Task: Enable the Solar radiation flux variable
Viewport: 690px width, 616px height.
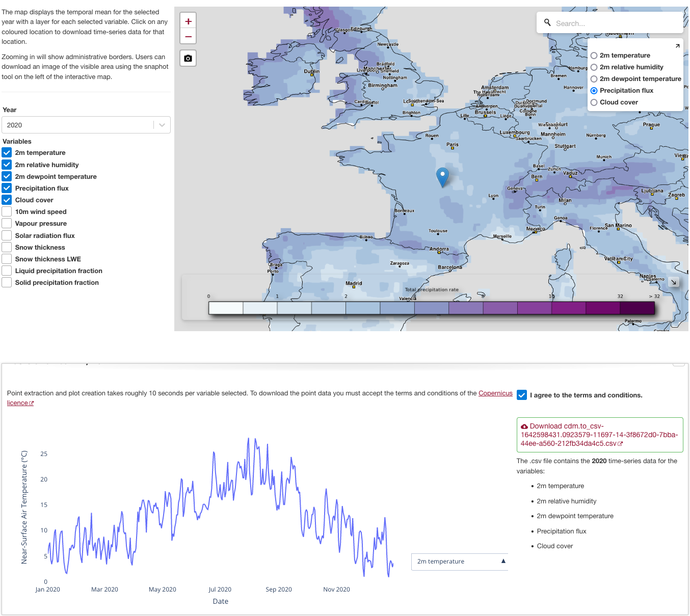Action: (7, 235)
